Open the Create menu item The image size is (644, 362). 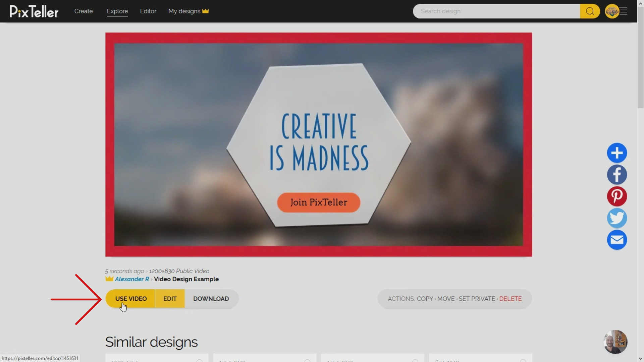click(84, 11)
